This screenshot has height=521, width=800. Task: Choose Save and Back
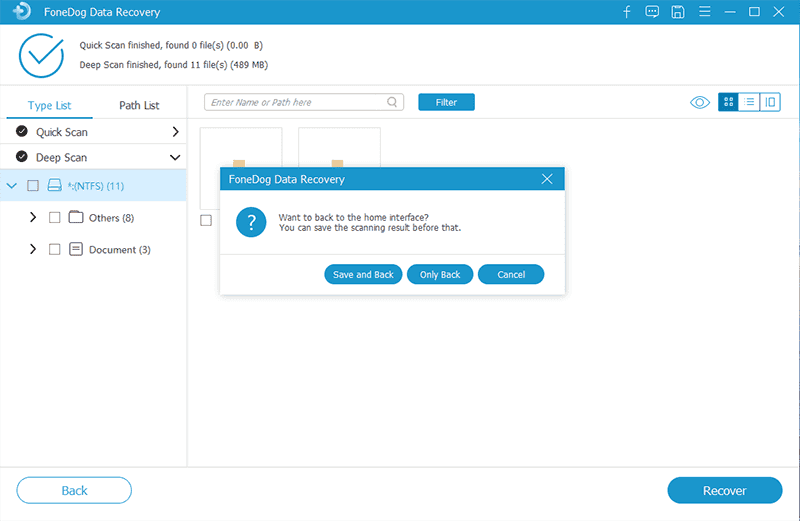click(363, 275)
